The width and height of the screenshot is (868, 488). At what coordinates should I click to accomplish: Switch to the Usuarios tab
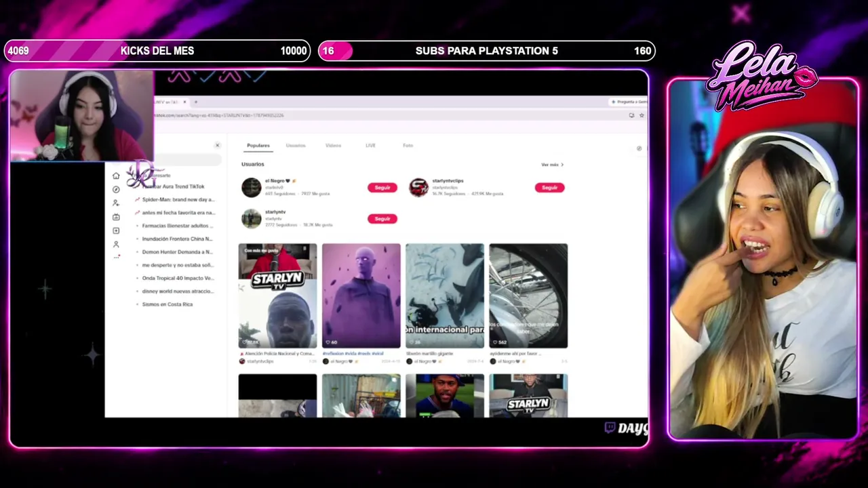[x=296, y=146]
